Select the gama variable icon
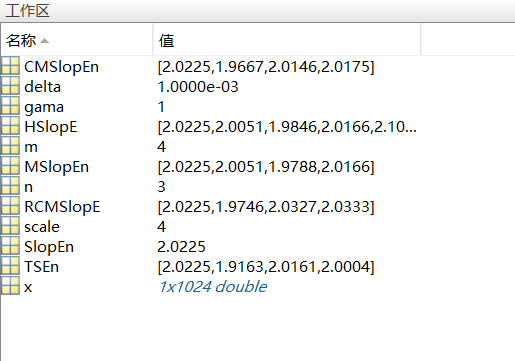 [x=10, y=105]
